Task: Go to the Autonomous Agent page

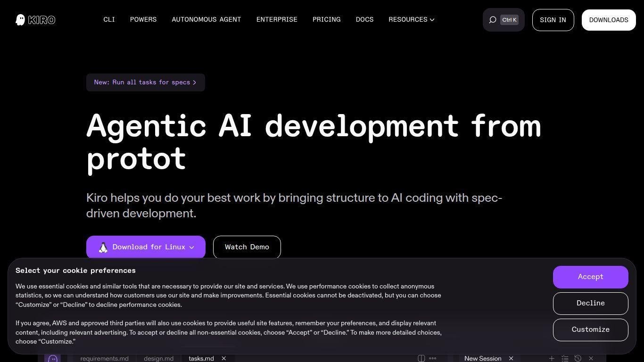Action: 206,20
